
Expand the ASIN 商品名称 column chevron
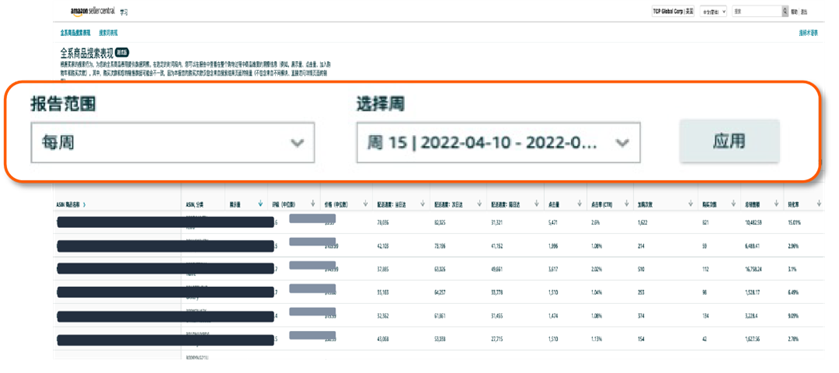coord(85,204)
